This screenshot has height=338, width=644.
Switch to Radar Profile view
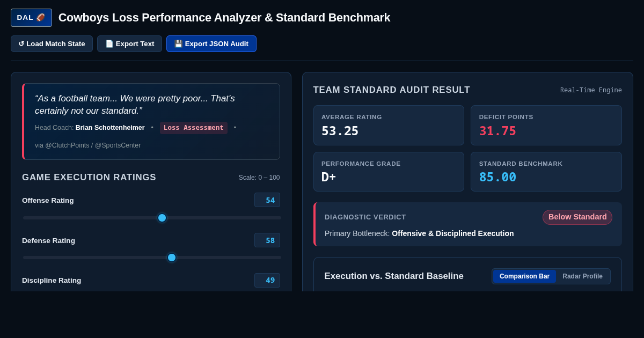coord(582,276)
